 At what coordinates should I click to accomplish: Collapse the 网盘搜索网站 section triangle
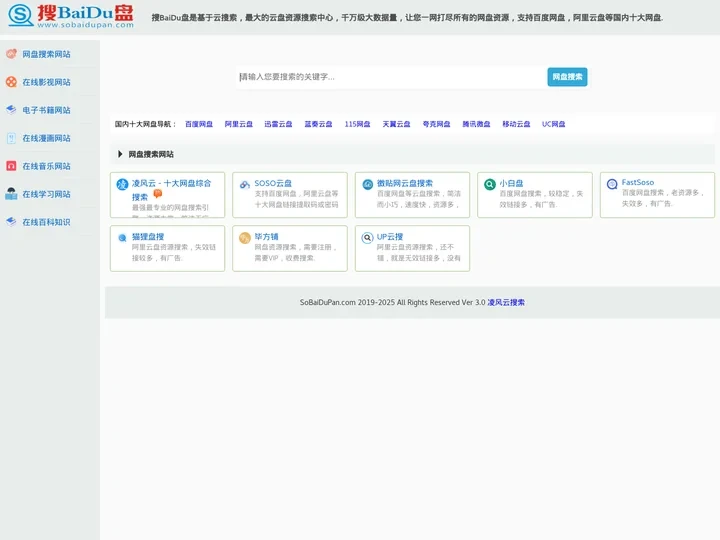coord(120,154)
